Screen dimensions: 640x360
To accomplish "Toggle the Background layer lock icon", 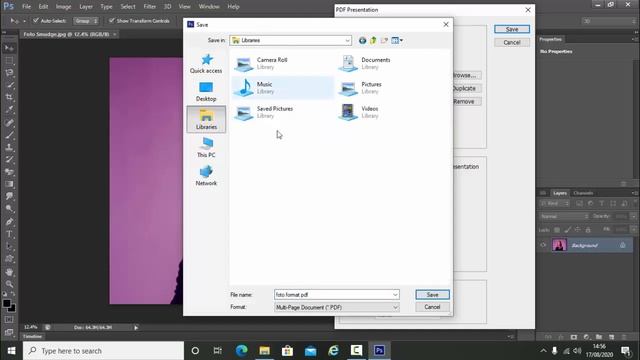I will (x=622, y=245).
